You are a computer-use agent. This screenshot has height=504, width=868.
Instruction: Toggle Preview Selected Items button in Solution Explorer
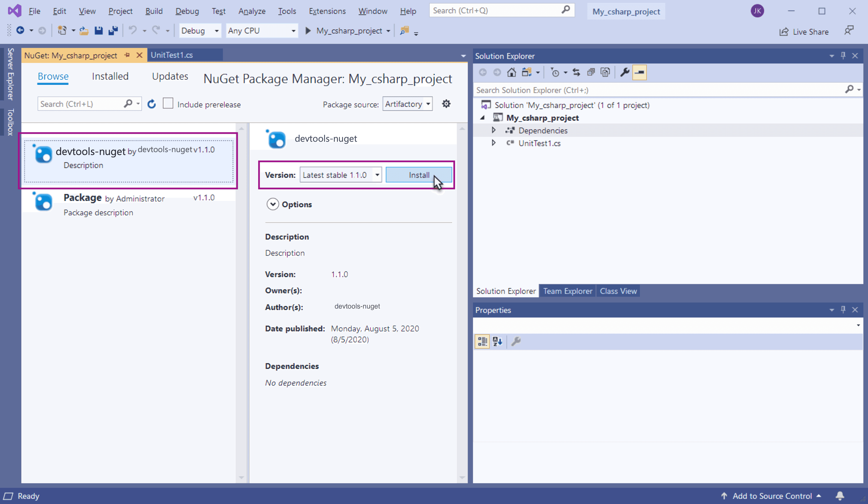point(639,72)
